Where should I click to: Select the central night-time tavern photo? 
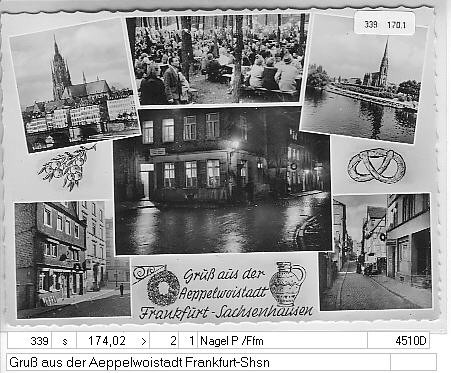pos(222,180)
